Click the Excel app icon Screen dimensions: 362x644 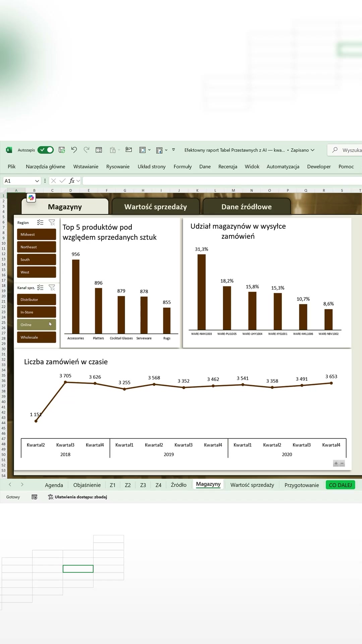9,150
